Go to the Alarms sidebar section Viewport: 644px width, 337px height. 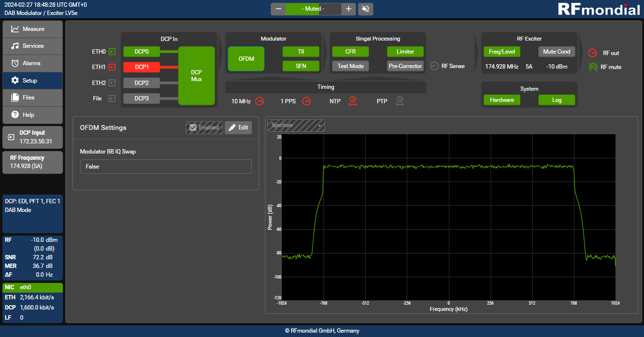tap(32, 63)
